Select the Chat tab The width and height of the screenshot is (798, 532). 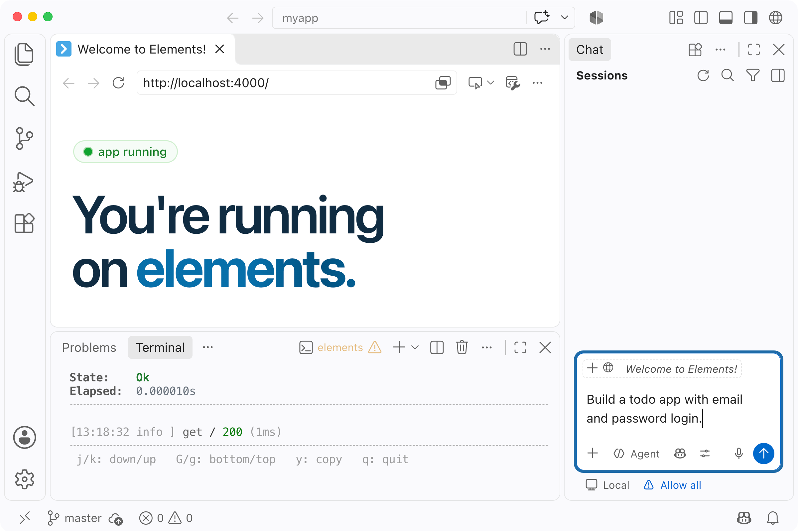(590, 50)
